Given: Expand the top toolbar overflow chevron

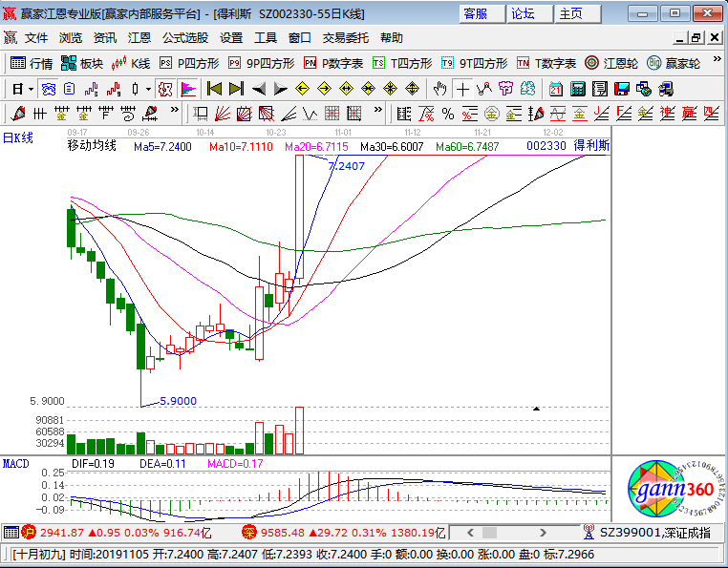Looking at the screenshot, I should click(x=717, y=59).
